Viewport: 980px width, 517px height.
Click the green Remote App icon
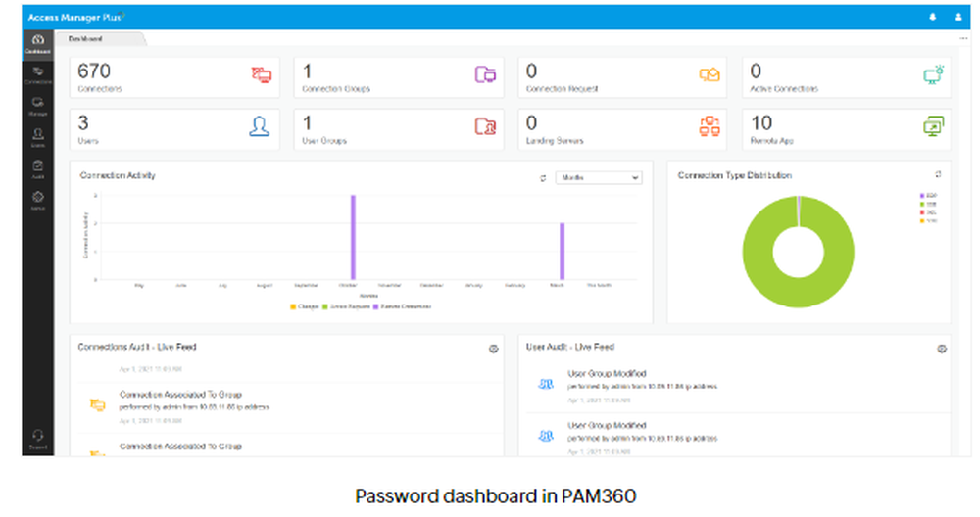(934, 126)
